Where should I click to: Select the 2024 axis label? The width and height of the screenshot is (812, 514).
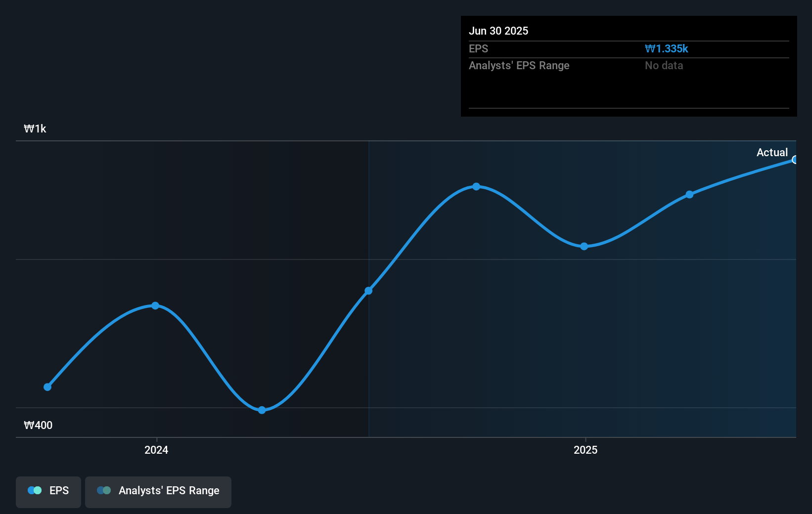pos(156,450)
